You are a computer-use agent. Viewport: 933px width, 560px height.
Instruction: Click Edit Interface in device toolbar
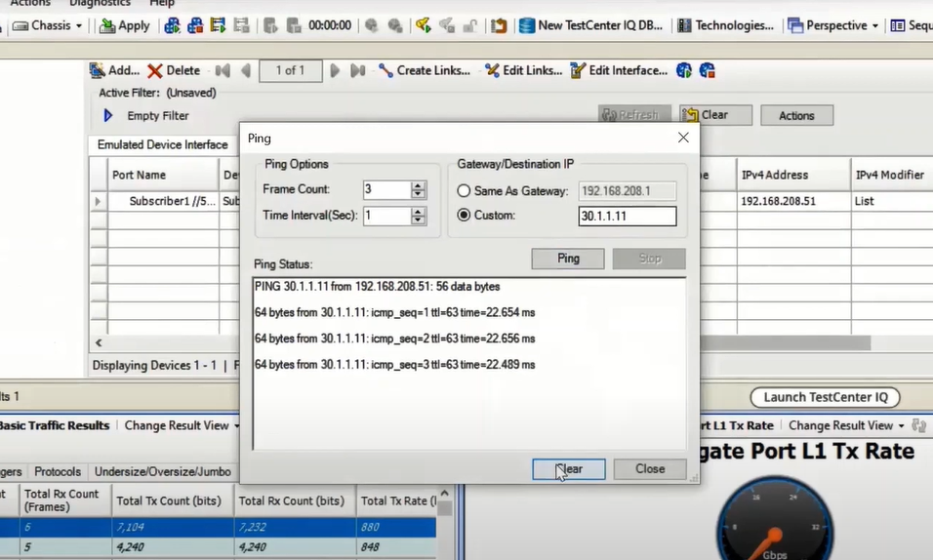[x=619, y=70]
